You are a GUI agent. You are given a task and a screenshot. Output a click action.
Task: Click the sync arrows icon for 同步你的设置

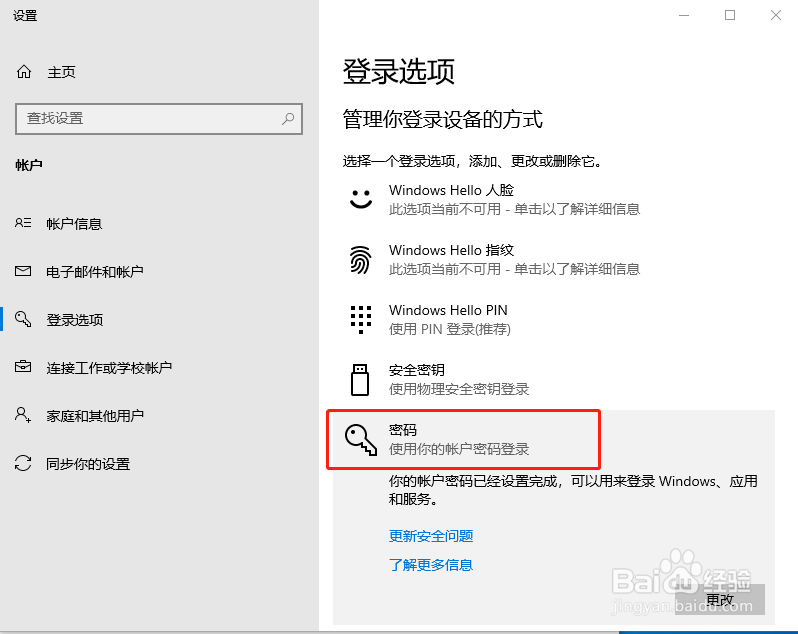coord(23,463)
